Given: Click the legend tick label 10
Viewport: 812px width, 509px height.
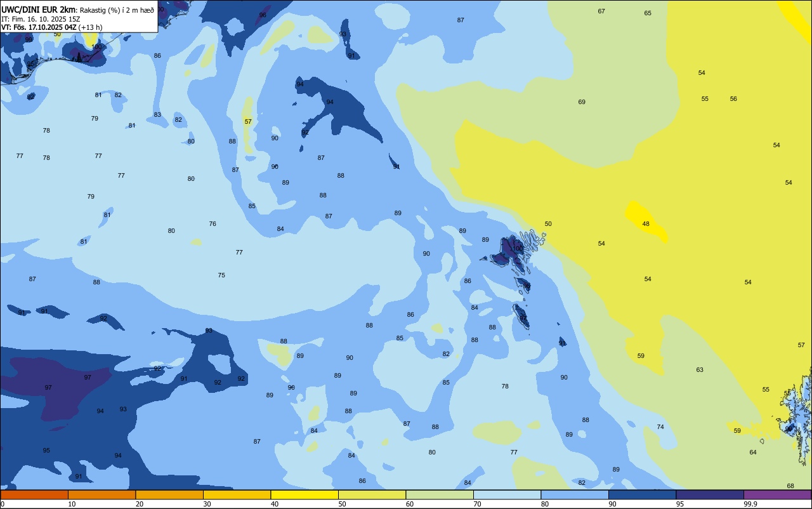Looking at the screenshot, I should click(x=72, y=504).
